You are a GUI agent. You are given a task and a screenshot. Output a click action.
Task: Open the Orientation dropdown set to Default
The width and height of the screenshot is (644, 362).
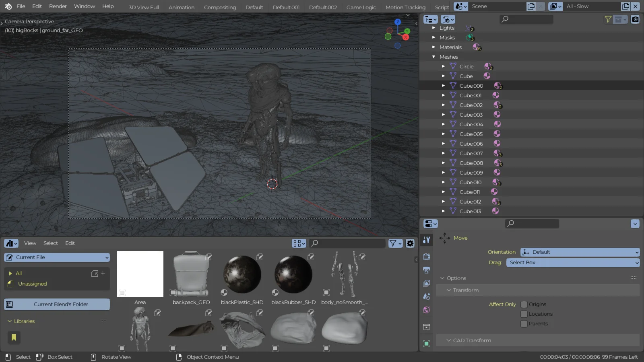click(x=580, y=252)
